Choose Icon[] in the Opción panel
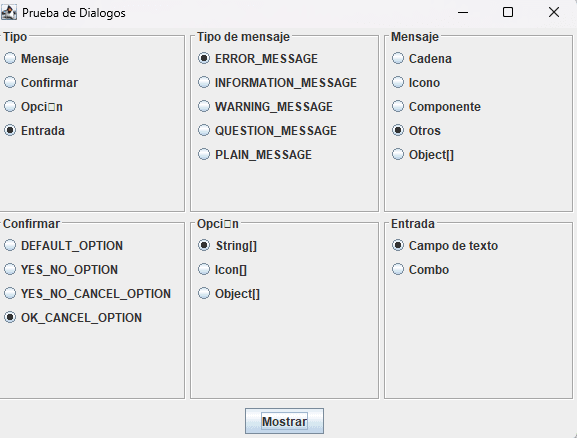Screen dimensions: 577x438 point(222,269)
